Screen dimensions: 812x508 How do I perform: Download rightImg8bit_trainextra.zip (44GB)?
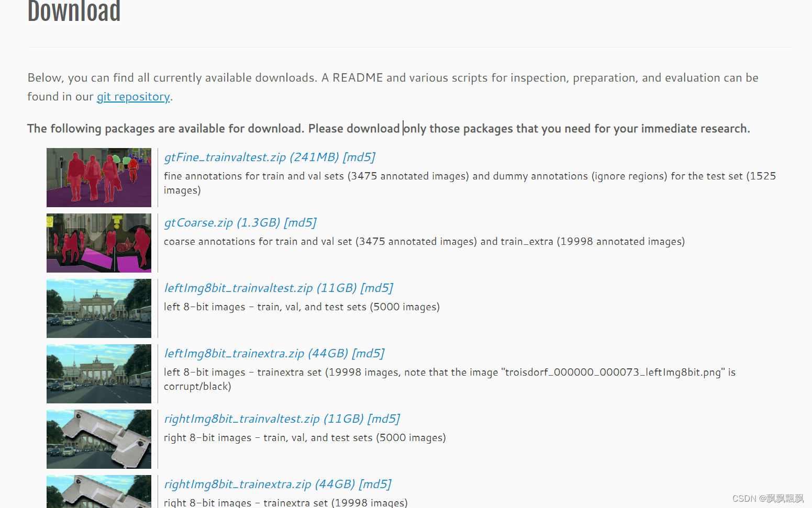click(x=260, y=484)
